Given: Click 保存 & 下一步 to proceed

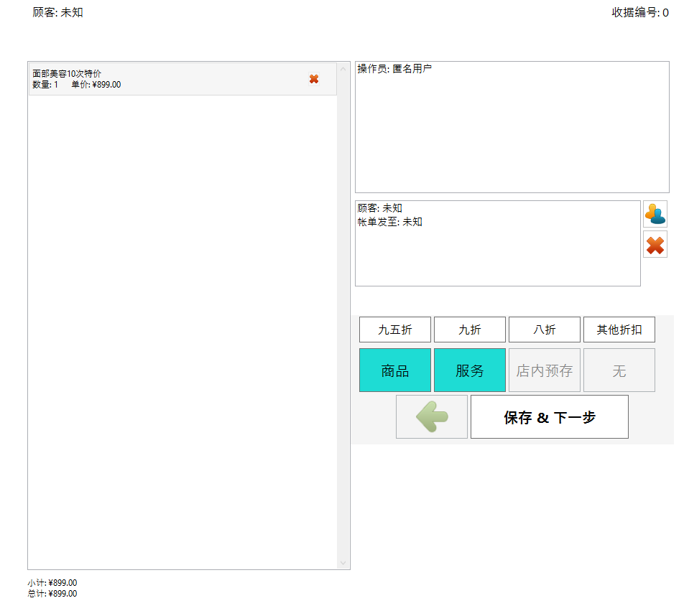Looking at the screenshot, I should point(549,417).
